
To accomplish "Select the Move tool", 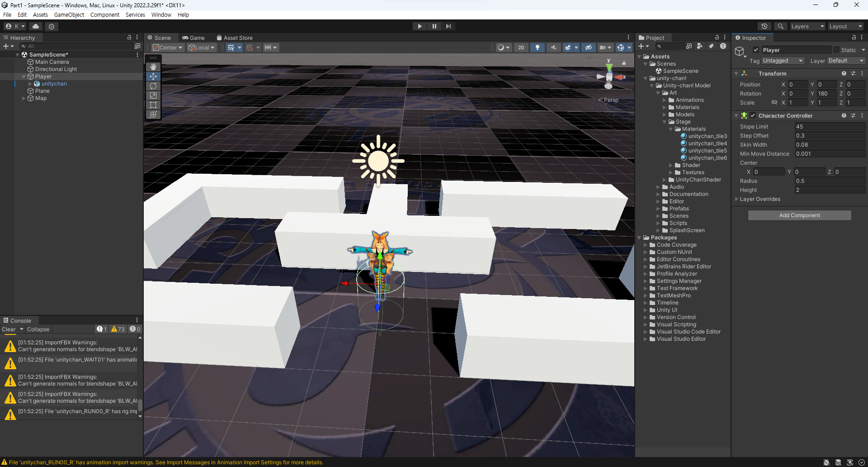I will tap(153, 76).
